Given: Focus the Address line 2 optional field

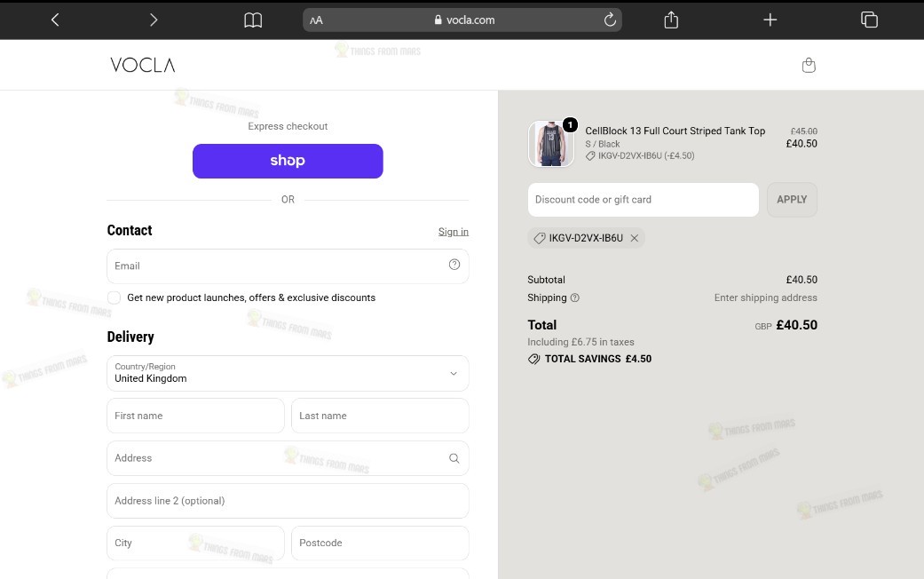Looking at the screenshot, I should pyautogui.click(x=288, y=501).
